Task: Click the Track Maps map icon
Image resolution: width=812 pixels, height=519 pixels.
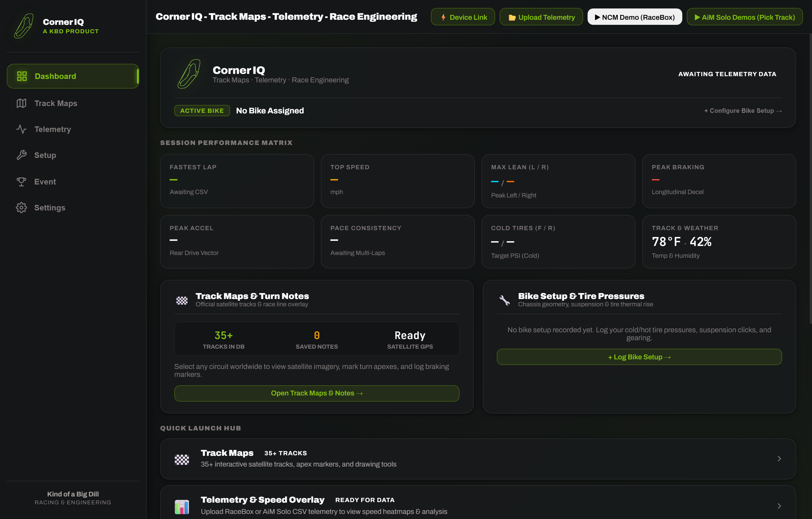Action: click(x=22, y=103)
